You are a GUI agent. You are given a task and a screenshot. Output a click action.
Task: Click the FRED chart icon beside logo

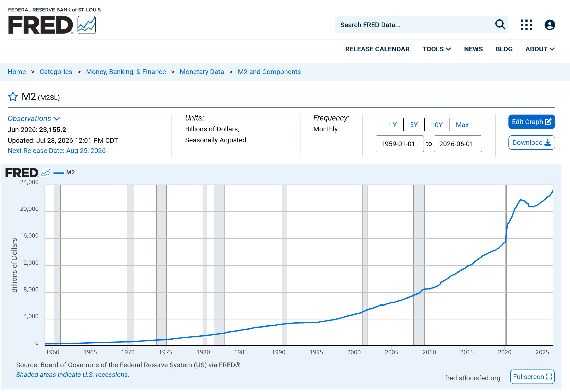tap(87, 25)
